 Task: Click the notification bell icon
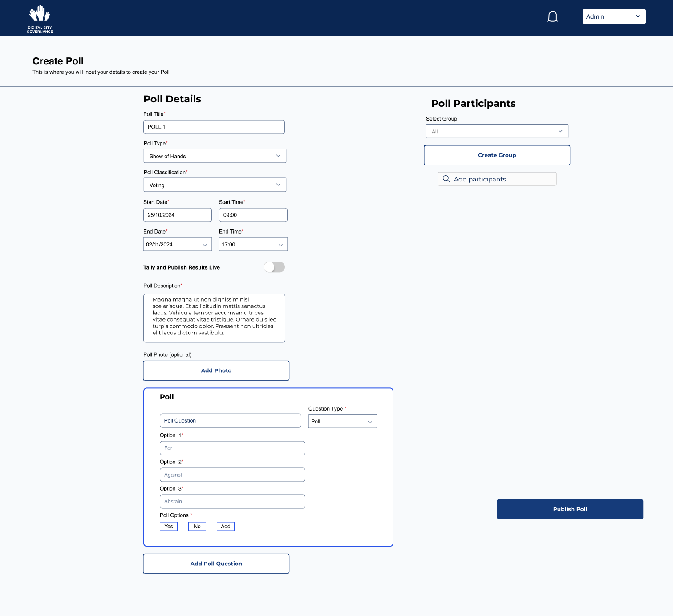coord(552,17)
